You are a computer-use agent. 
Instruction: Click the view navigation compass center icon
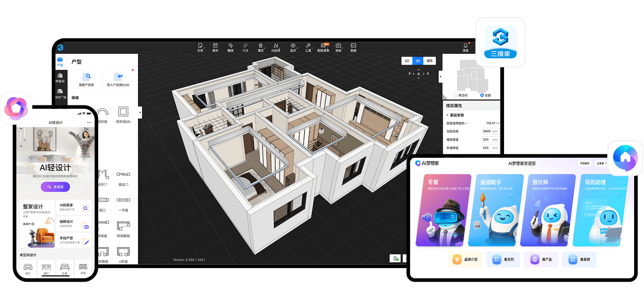[x=418, y=74]
